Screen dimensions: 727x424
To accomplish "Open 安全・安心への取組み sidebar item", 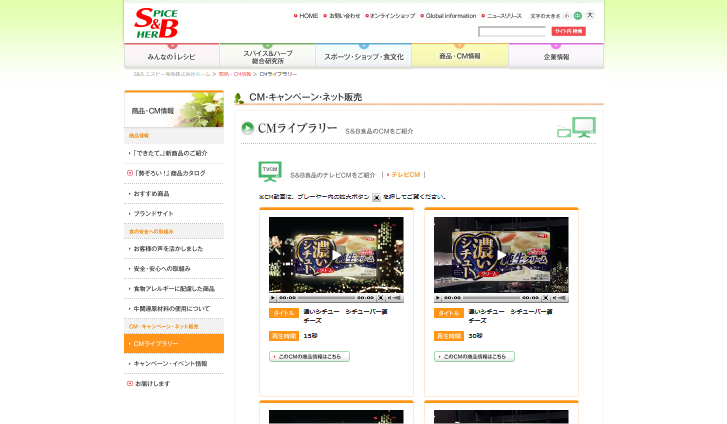I will click(174, 269).
